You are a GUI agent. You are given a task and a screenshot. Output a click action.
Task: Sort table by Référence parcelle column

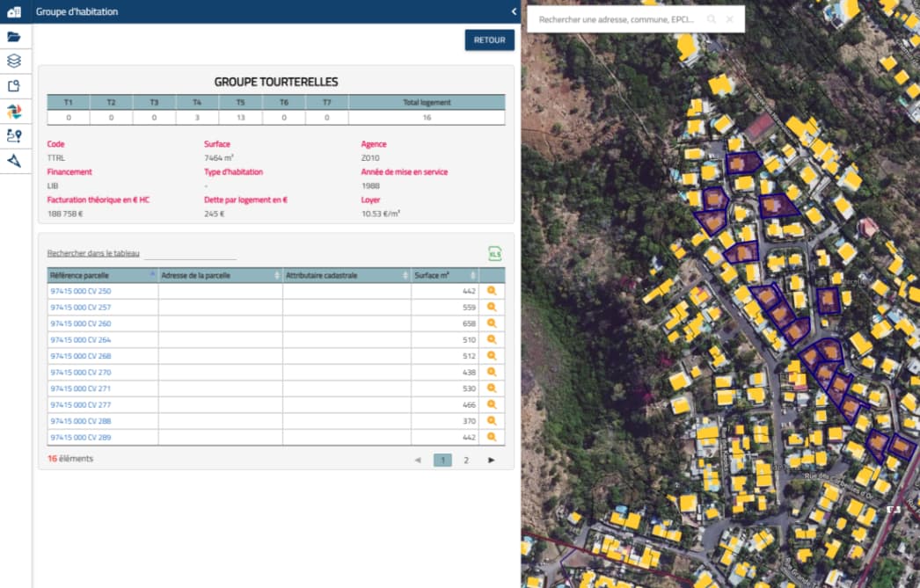click(x=102, y=275)
